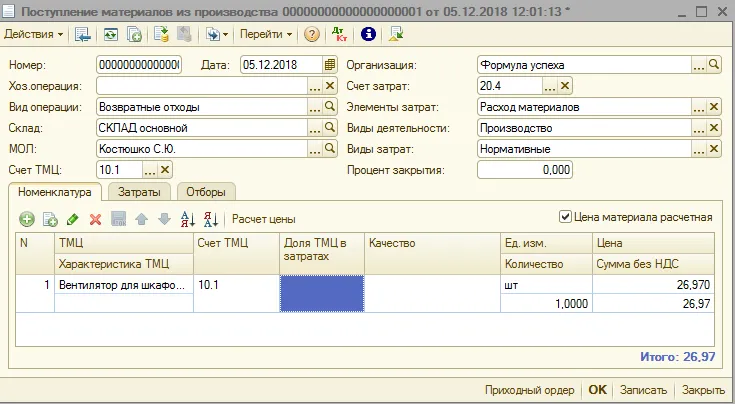
Task: Click the blue information icon
Action: point(368,34)
